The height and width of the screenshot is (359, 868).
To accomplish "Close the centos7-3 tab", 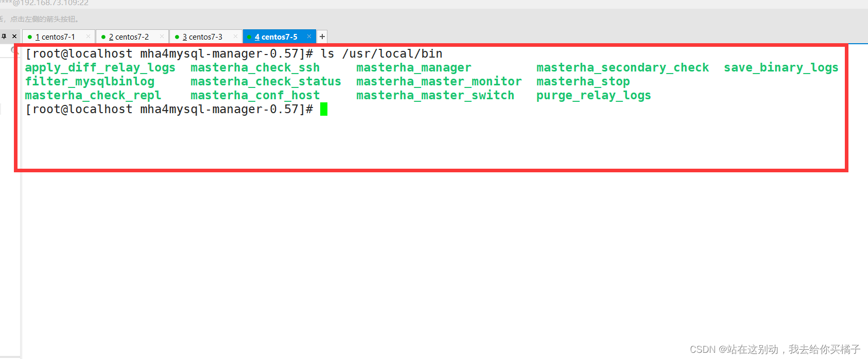I will [x=235, y=37].
